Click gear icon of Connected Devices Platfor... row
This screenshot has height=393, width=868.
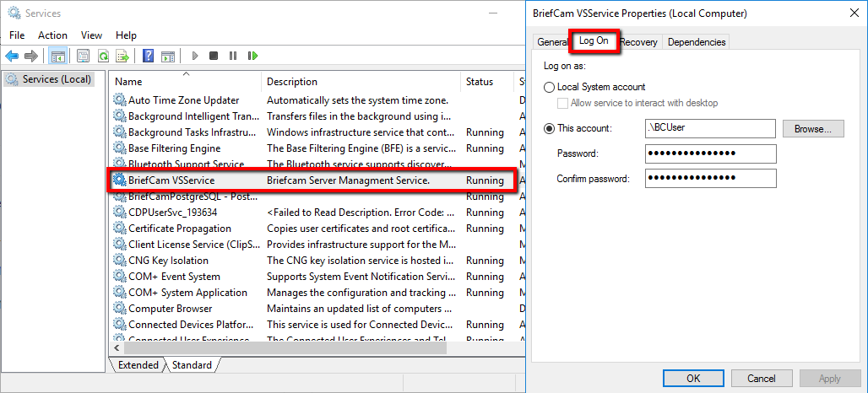click(x=120, y=325)
